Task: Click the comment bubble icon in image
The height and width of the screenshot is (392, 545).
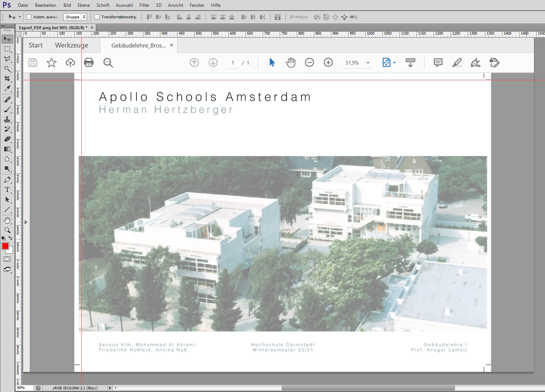Action: tap(438, 62)
